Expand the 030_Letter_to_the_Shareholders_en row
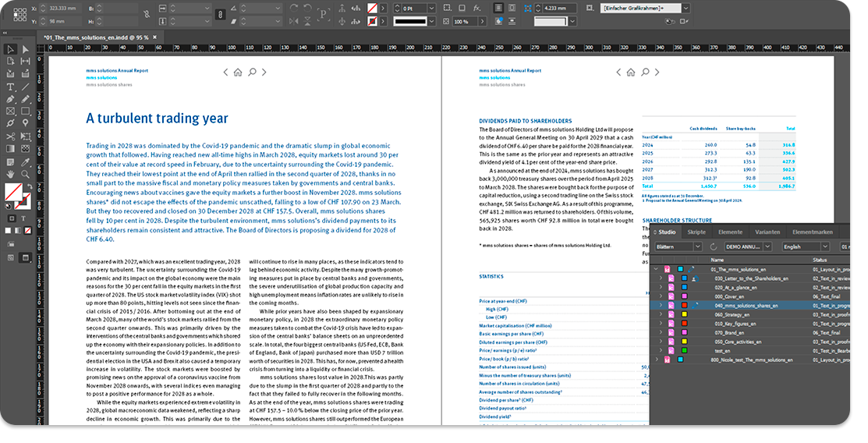Viewport: 868px width, 443px height. (x=661, y=278)
